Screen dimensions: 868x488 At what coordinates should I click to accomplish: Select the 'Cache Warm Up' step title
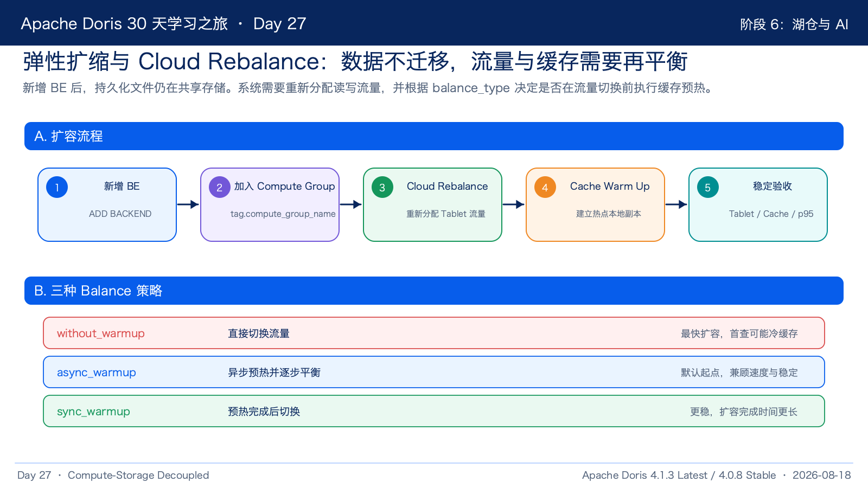(610, 186)
